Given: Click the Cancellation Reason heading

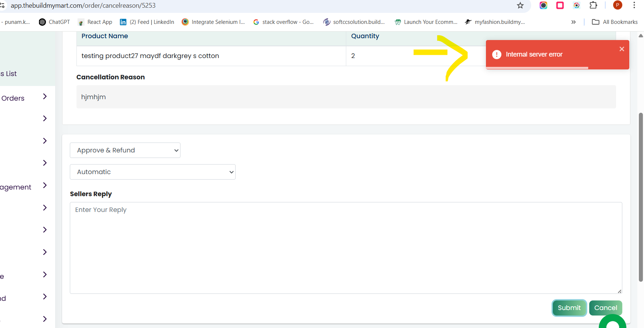Looking at the screenshot, I should tap(111, 77).
